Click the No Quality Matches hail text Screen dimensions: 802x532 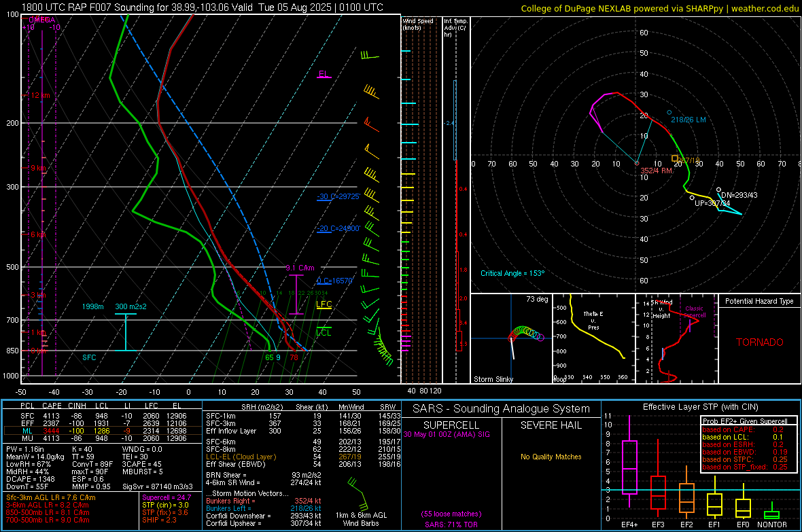[551, 457]
